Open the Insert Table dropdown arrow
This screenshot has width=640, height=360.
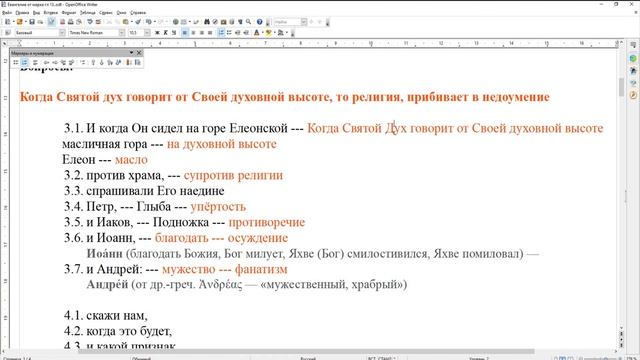click(189, 22)
